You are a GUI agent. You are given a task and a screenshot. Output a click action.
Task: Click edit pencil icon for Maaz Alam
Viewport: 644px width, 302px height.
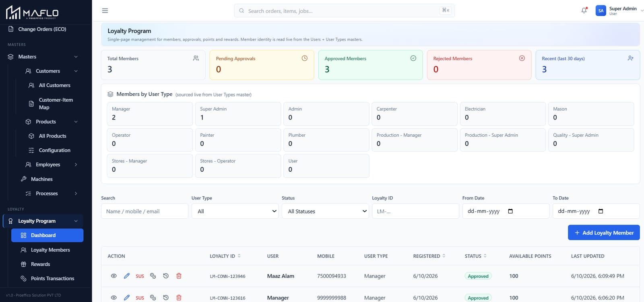point(127,276)
